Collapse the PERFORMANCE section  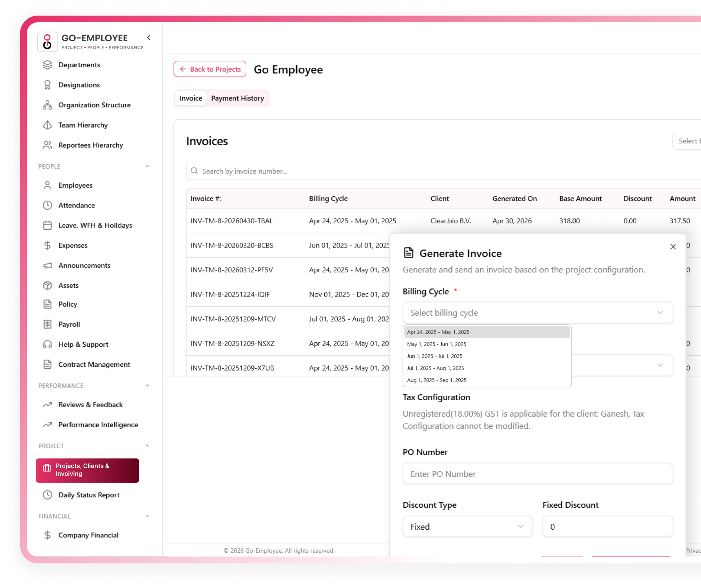(x=147, y=386)
